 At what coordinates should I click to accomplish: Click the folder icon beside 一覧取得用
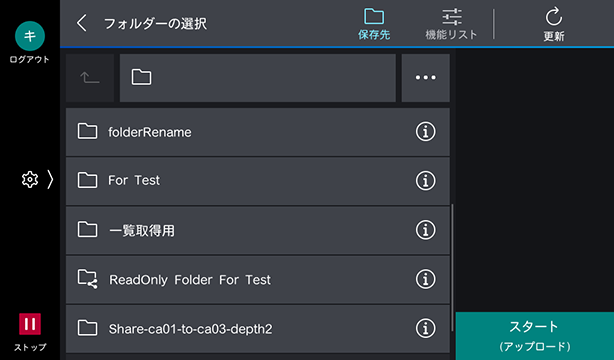coord(87,230)
